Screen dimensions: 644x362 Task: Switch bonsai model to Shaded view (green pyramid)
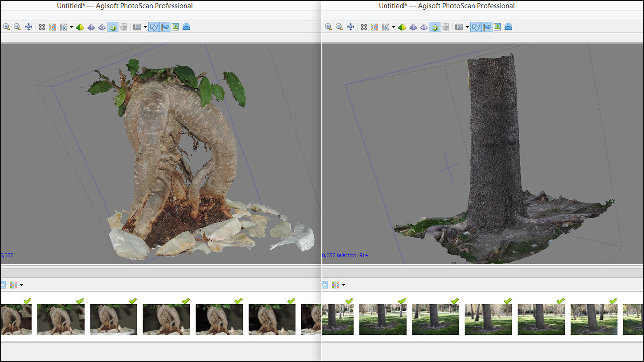click(80, 27)
